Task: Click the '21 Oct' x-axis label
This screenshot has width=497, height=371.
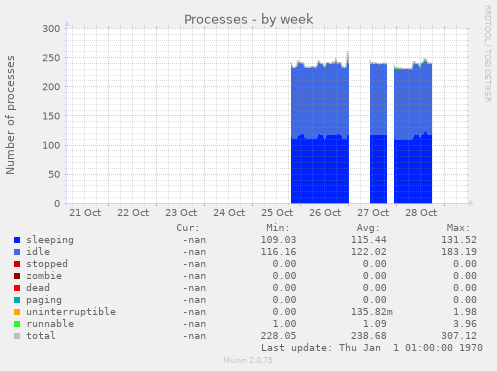Action: pos(85,213)
